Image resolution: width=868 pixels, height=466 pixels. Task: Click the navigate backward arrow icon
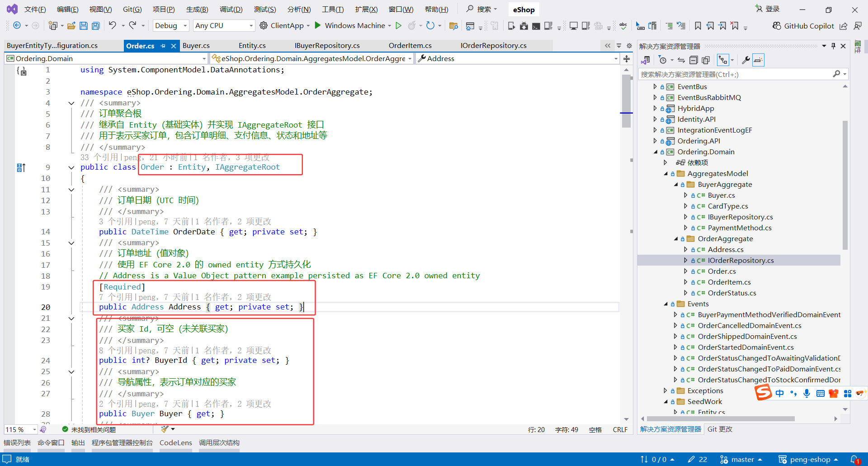17,26
